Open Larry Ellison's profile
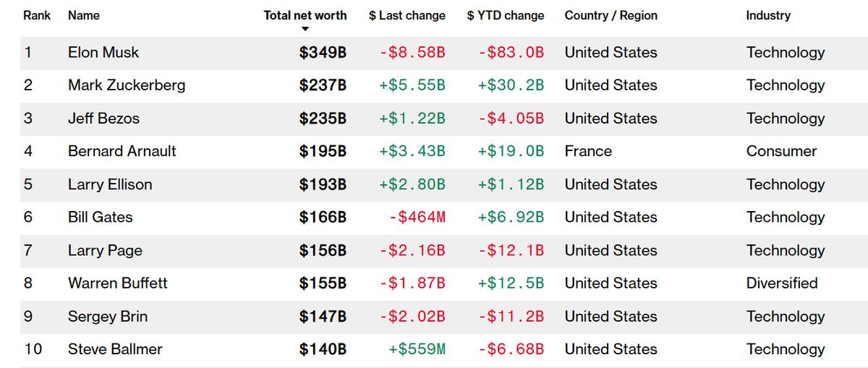868x368 pixels. (x=110, y=184)
